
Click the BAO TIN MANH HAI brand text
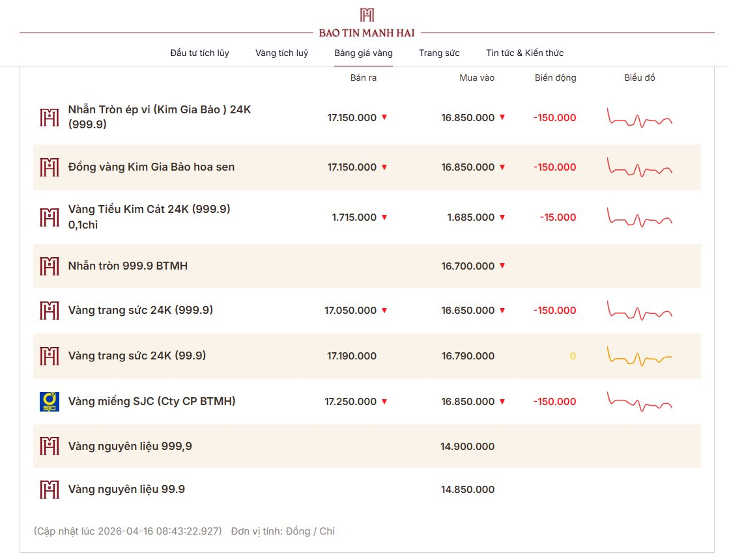367,33
